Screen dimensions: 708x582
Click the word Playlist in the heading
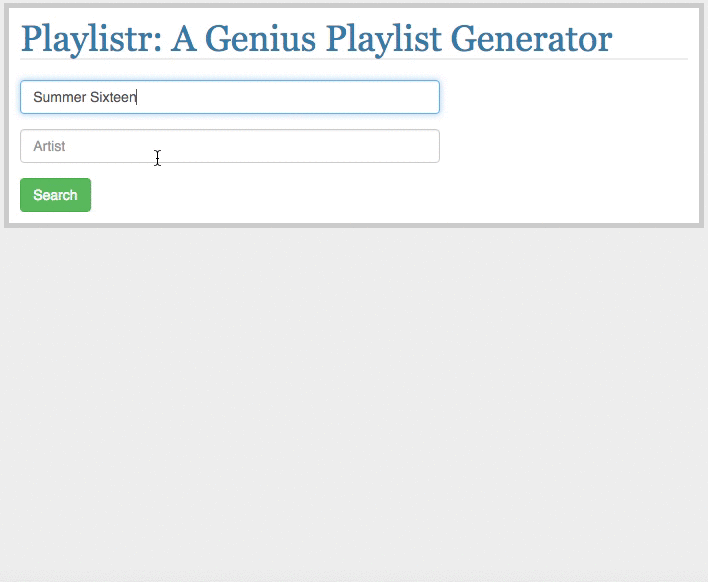383,39
